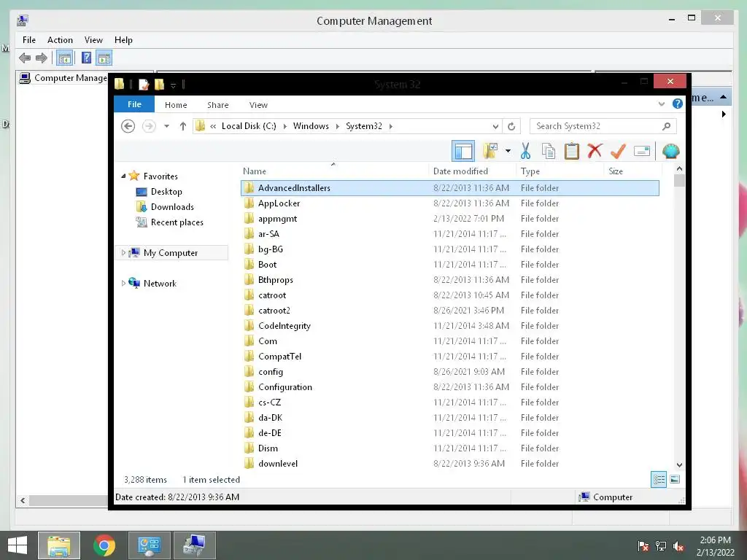The width and height of the screenshot is (747, 560).
Task: Click the orange checkmark Properties icon
Action: click(618, 151)
